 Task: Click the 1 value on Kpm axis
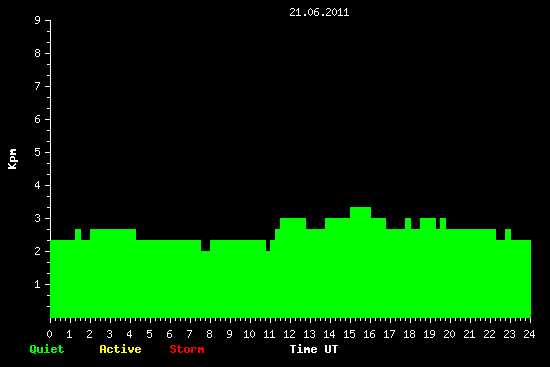pyautogui.click(x=38, y=284)
